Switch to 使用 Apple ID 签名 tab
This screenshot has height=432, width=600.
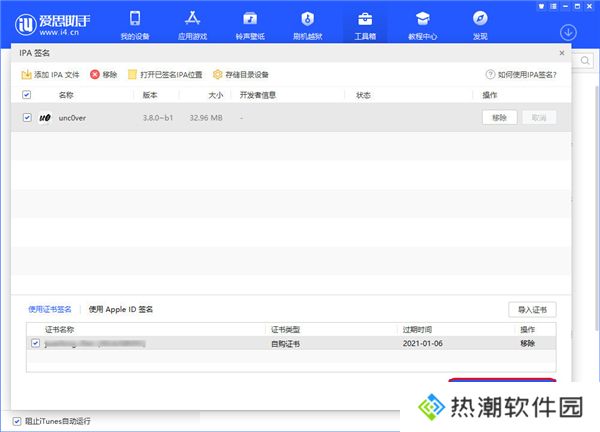tap(121, 309)
